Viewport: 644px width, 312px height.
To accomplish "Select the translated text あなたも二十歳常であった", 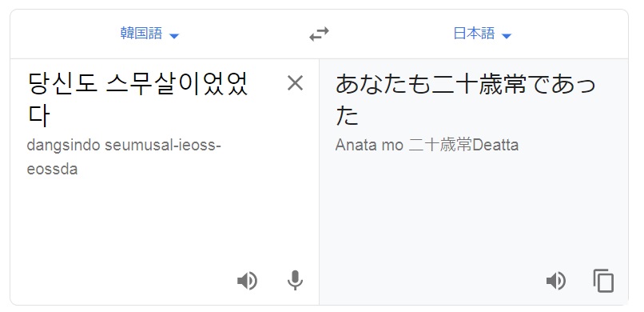I will 465,100.
